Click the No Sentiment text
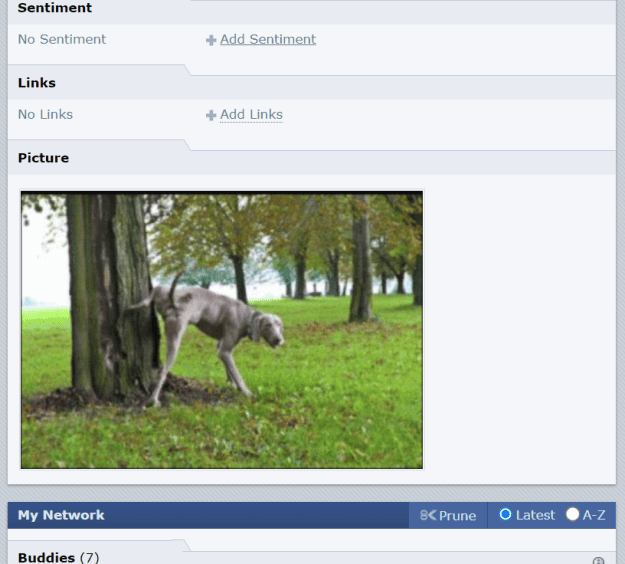 [62, 39]
